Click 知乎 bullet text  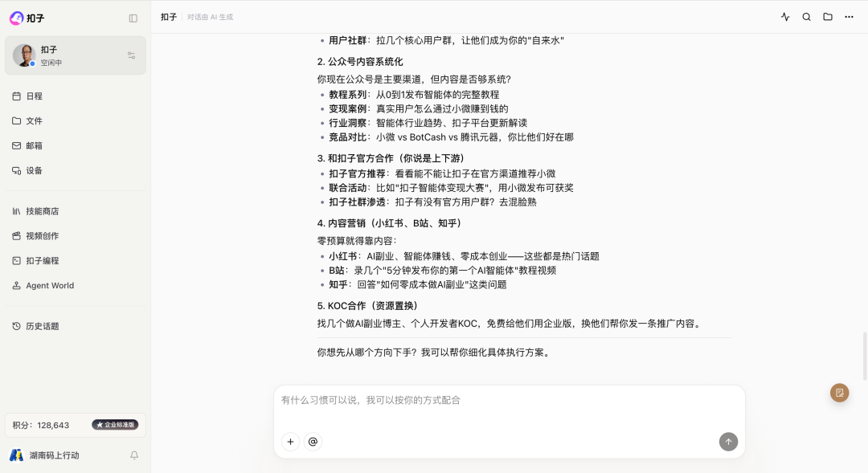tap(417, 284)
